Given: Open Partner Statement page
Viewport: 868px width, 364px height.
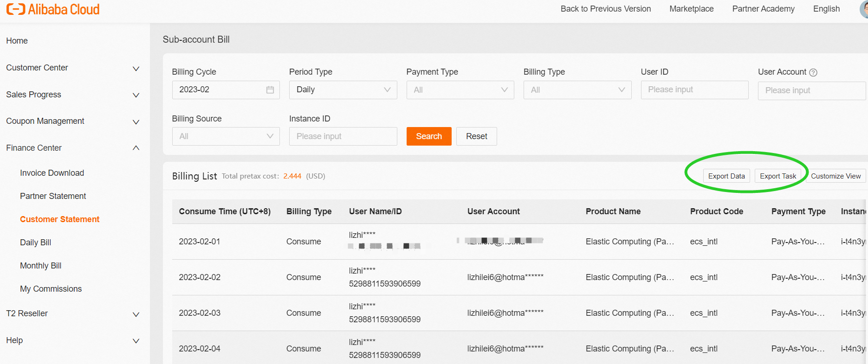Looking at the screenshot, I should click(x=53, y=196).
